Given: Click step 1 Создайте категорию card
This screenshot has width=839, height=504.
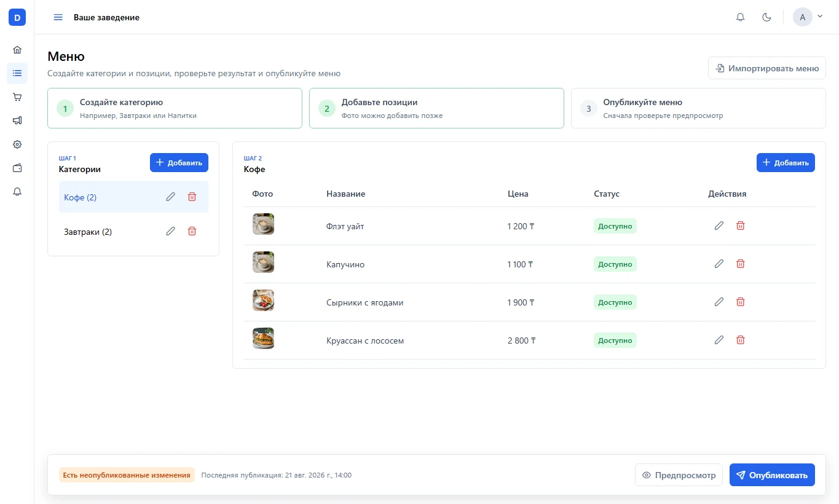Looking at the screenshot, I should tap(175, 108).
